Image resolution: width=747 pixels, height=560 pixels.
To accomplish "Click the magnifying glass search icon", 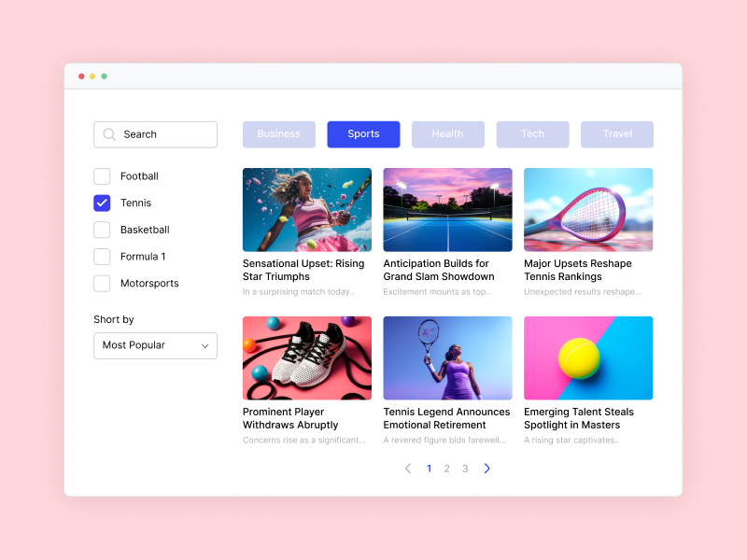I will pos(109,134).
